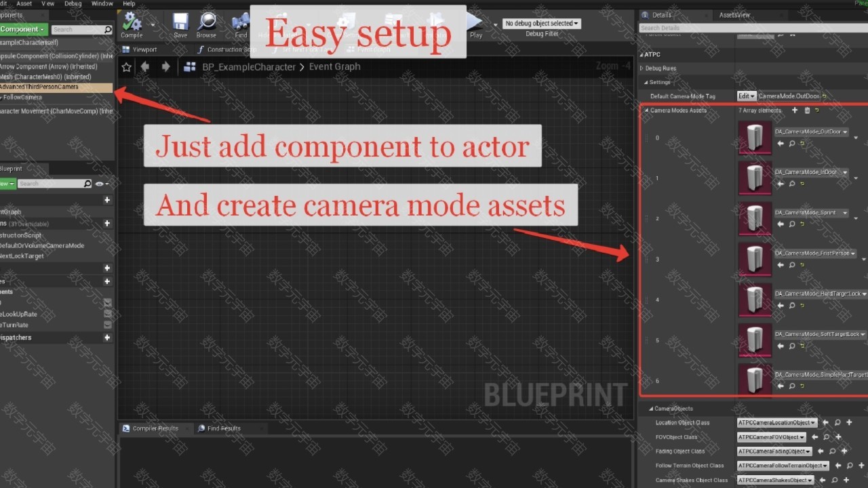Open Browse to locate asset in Content Browser
This screenshot has width=868, height=488.
(x=206, y=24)
